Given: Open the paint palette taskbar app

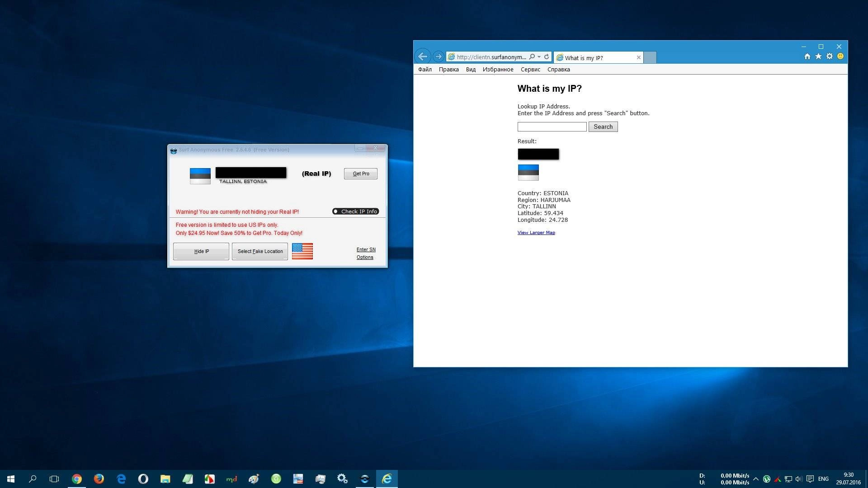Looking at the screenshot, I should [254, 479].
